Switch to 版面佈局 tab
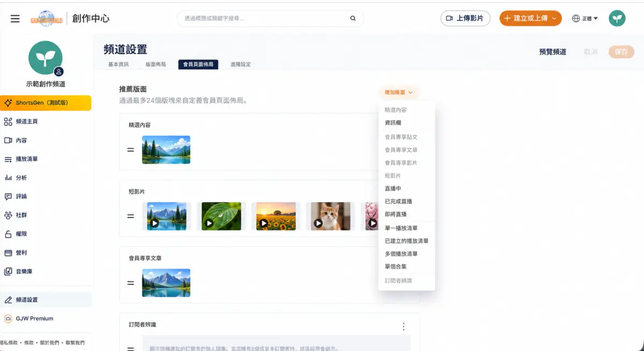This screenshot has height=351, width=644. (x=156, y=64)
